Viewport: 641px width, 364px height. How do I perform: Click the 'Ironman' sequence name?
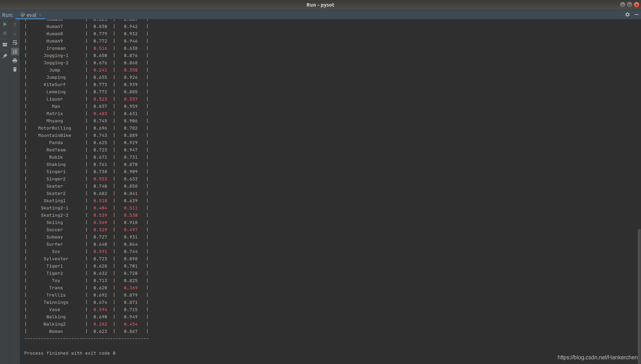56,48
